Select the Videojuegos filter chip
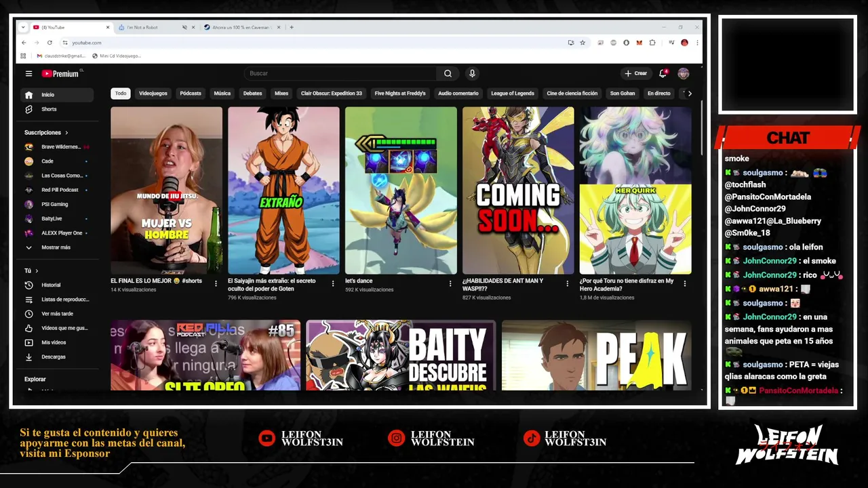The image size is (868, 488). coord(153,94)
